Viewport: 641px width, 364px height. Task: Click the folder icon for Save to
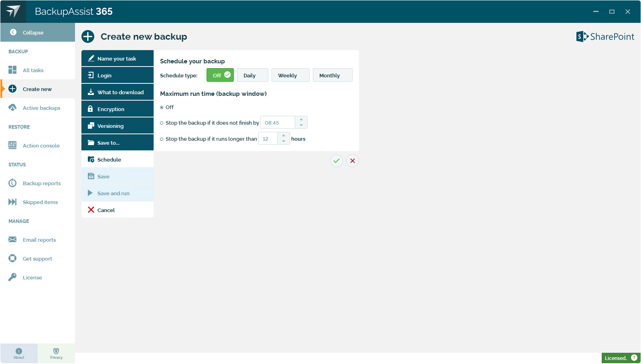point(91,142)
